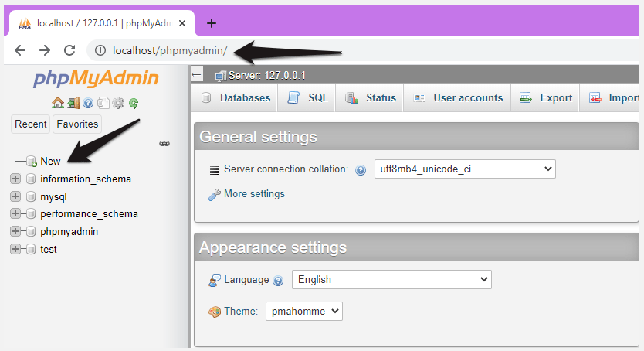Switch to the Status tab
The width and height of the screenshot is (644, 351).
370,98
